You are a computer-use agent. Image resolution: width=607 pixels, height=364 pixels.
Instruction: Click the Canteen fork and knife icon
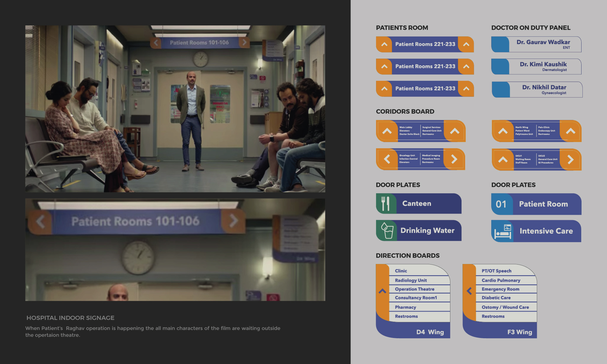point(385,204)
